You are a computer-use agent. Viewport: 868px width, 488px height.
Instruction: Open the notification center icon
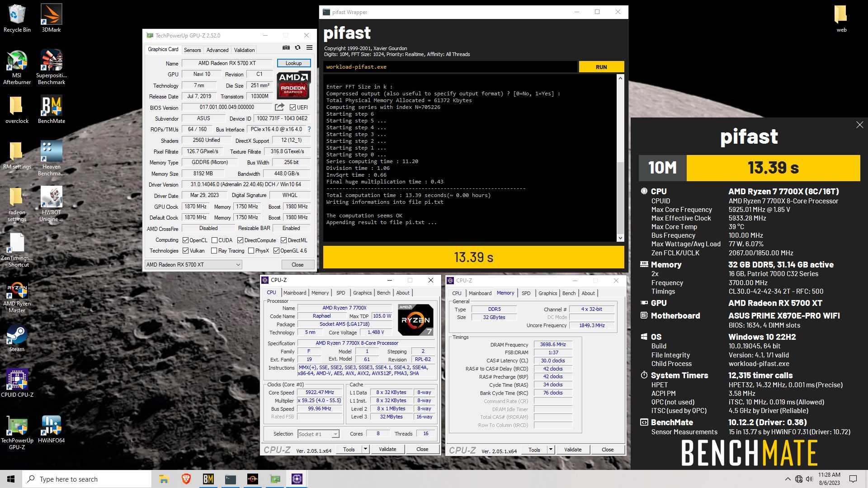[x=853, y=479]
